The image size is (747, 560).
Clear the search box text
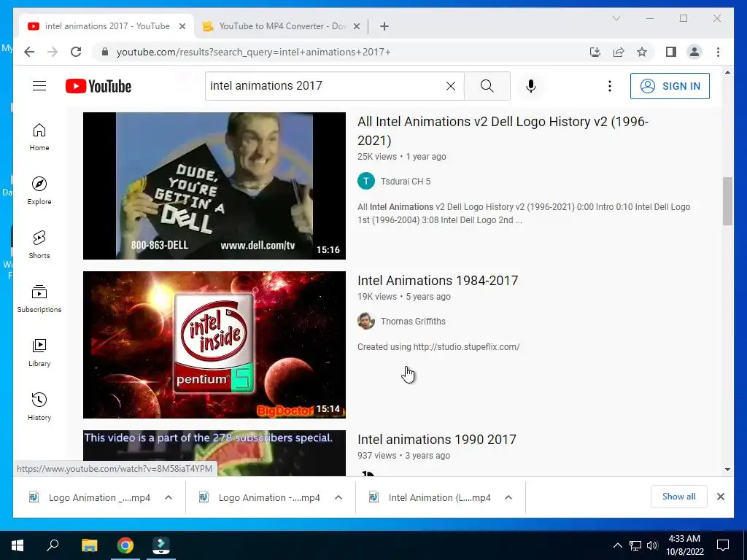(450, 86)
